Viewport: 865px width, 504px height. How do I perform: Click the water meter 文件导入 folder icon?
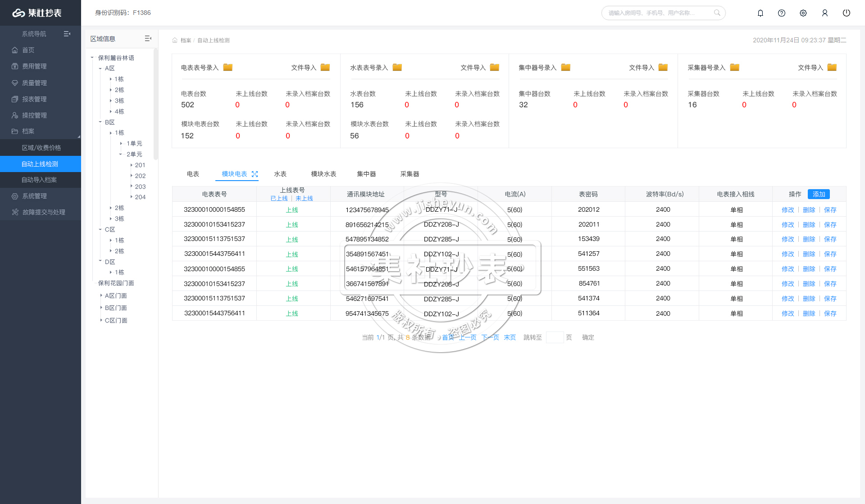pyautogui.click(x=495, y=68)
